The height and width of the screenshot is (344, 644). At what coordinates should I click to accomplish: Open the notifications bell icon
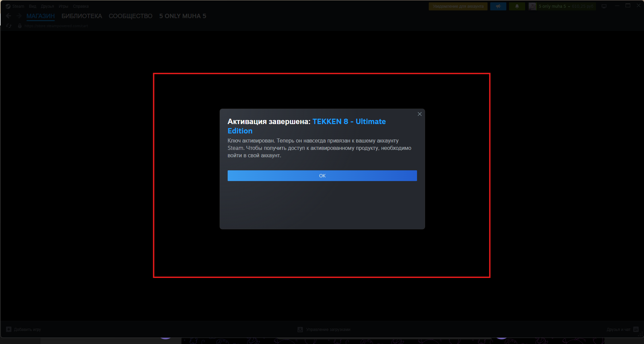click(517, 6)
